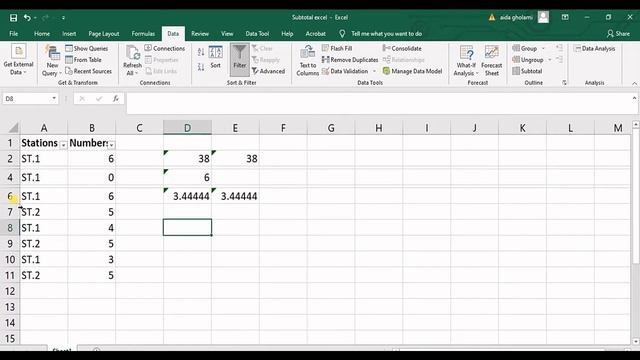
Task: Undo the last action
Action: 27,18
